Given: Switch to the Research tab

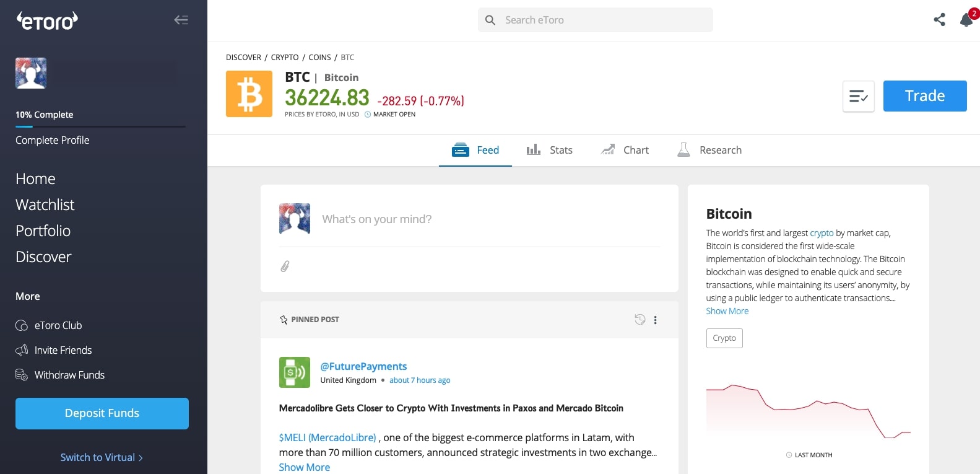Looking at the screenshot, I should pyautogui.click(x=709, y=150).
